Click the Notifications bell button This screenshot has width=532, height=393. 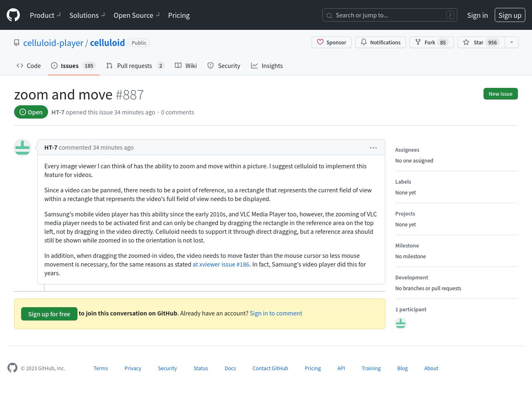pyautogui.click(x=380, y=42)
